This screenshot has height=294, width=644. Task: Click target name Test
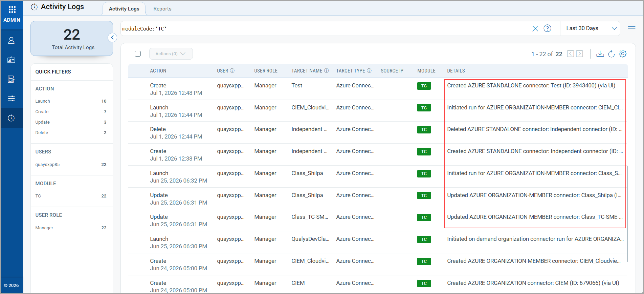click(297, 86)
